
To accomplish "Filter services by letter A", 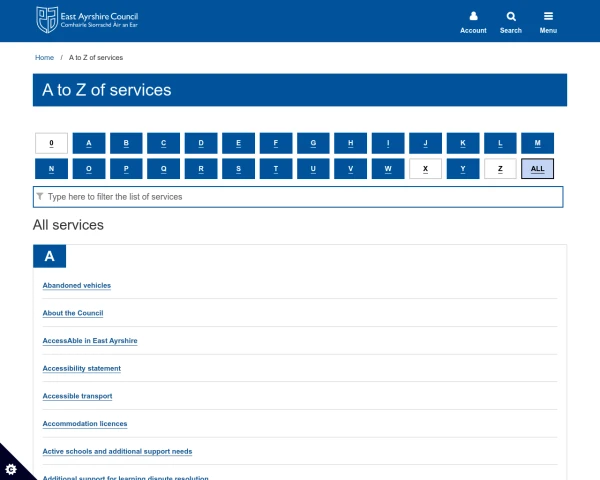I will 89,143.
